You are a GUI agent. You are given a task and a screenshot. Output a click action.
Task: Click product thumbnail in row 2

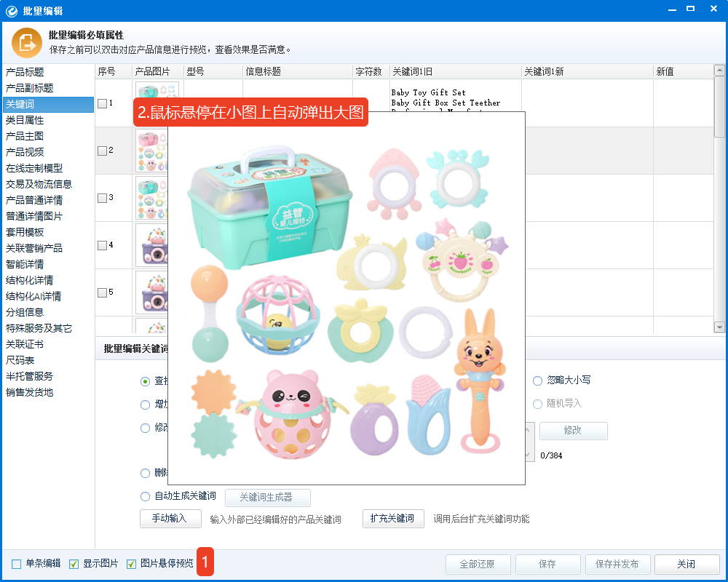point(152,151)
